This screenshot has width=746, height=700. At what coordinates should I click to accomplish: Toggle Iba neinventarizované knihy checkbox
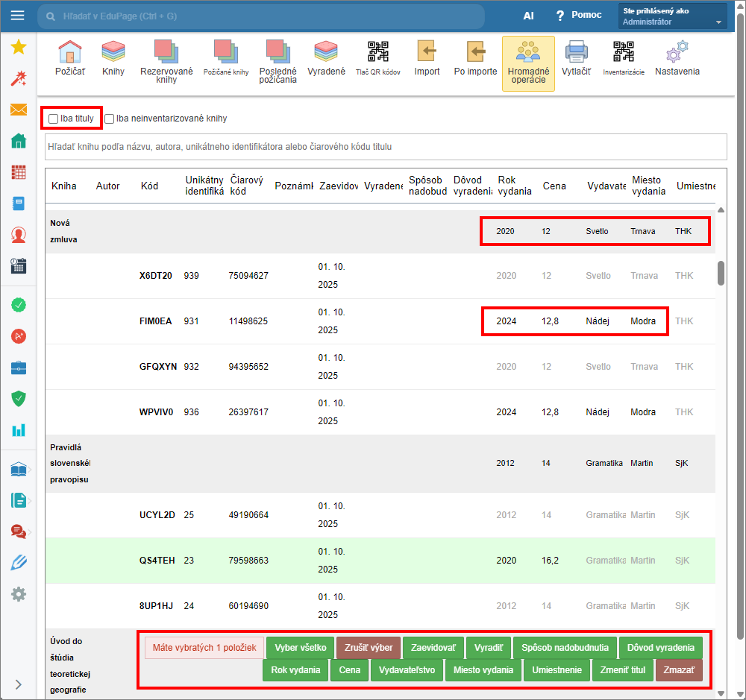pos(110,119)
